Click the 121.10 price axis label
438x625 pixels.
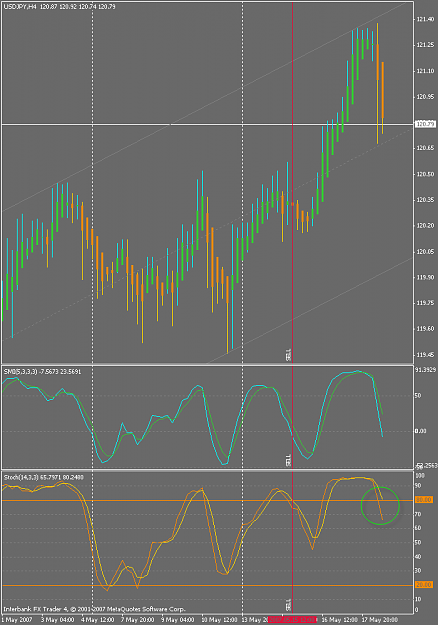coord(425,71)
